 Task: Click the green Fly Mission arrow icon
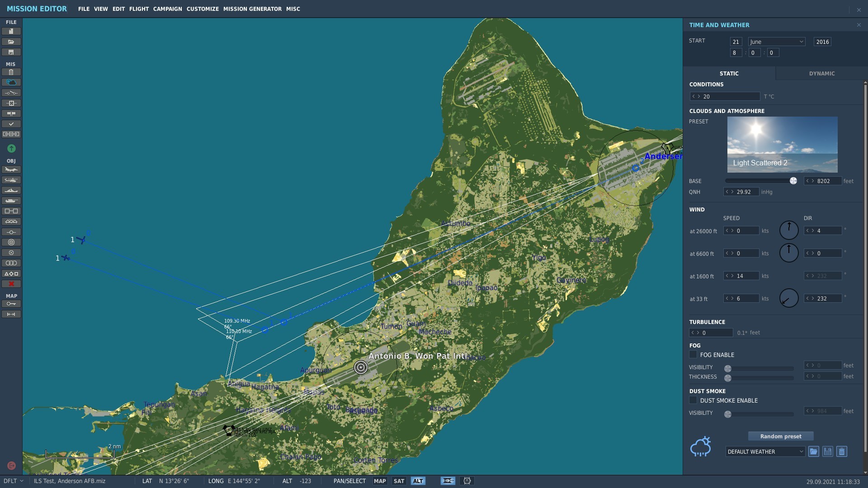point(11,148)
